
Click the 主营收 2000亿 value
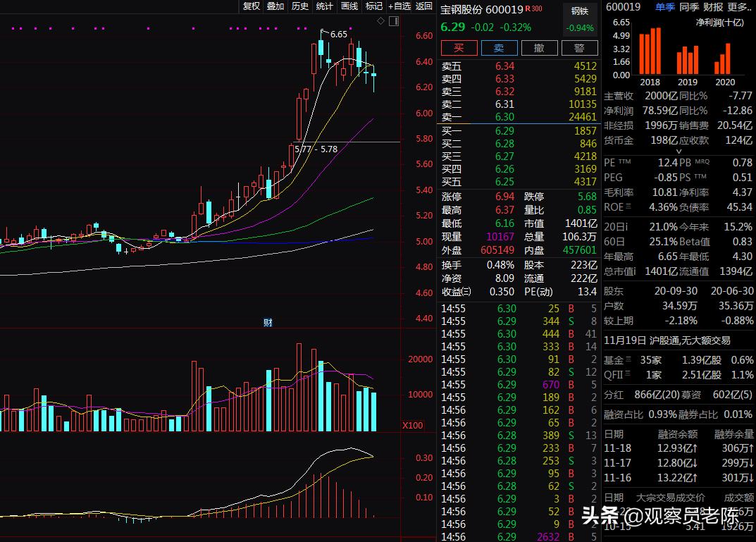(661, 96)
